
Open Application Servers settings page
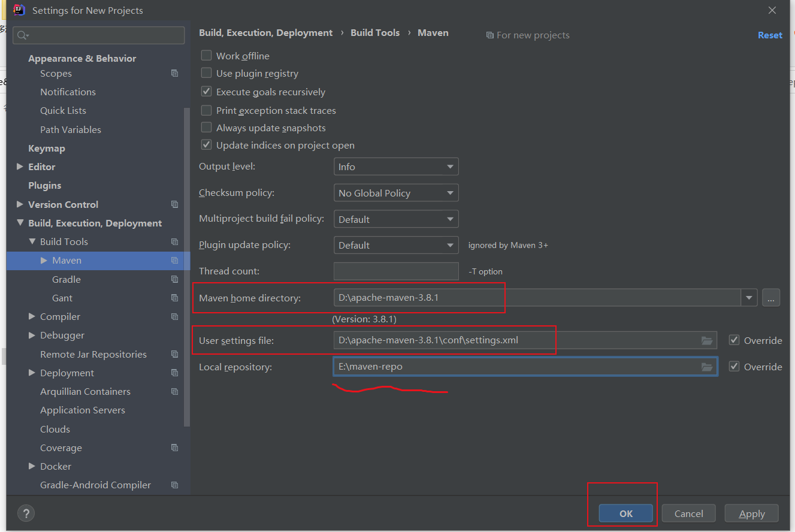tap(83, 410)
